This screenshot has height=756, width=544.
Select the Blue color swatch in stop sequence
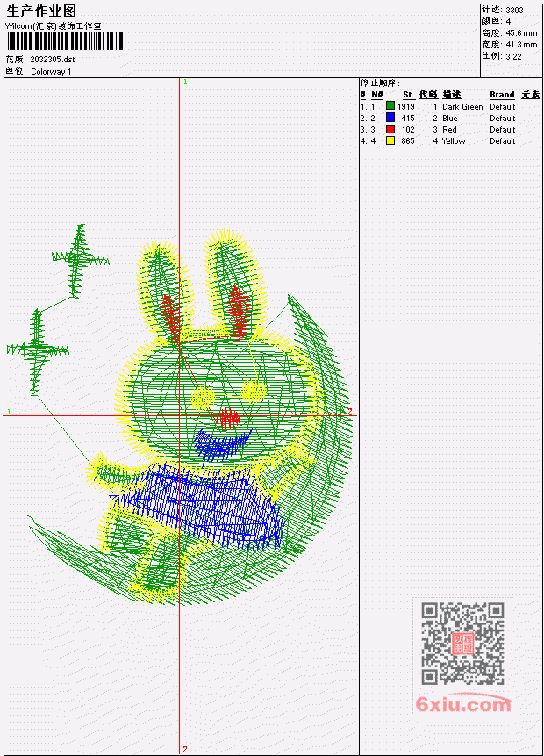click(390, 117)
